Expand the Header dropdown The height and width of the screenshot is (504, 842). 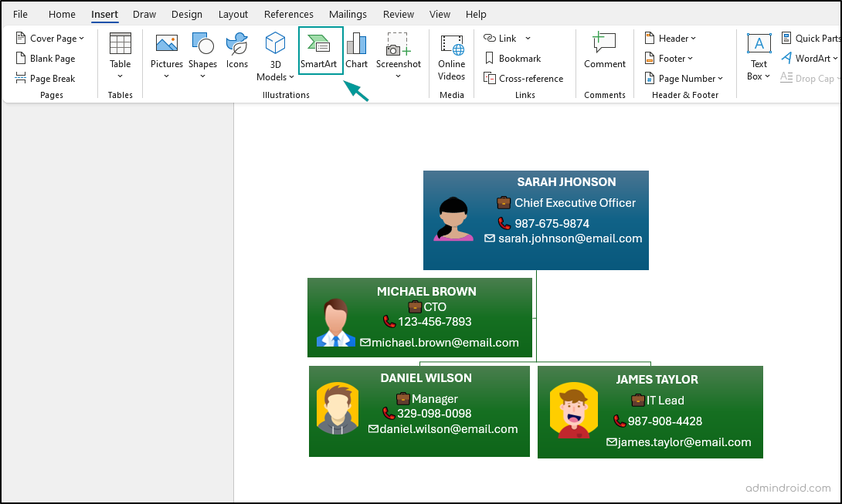tap(670, 38)
